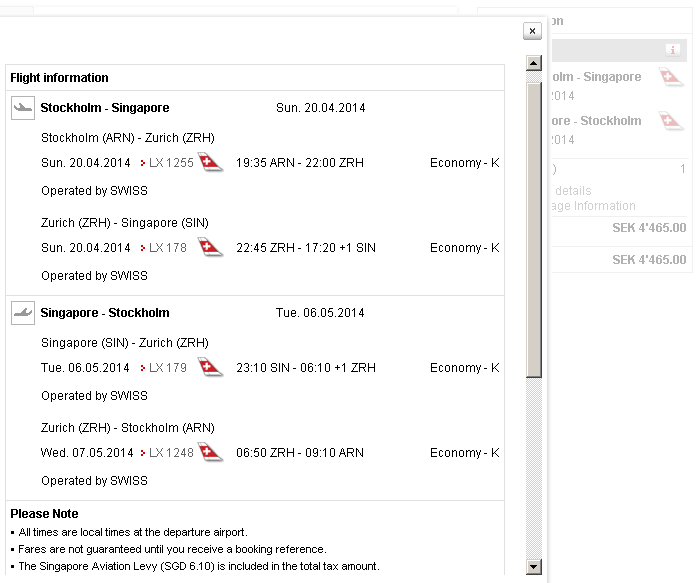Click the SWISS tail logo for LX 179
Image resolution: width=698 pixels, height=583 pixels.
click(210, 368)
